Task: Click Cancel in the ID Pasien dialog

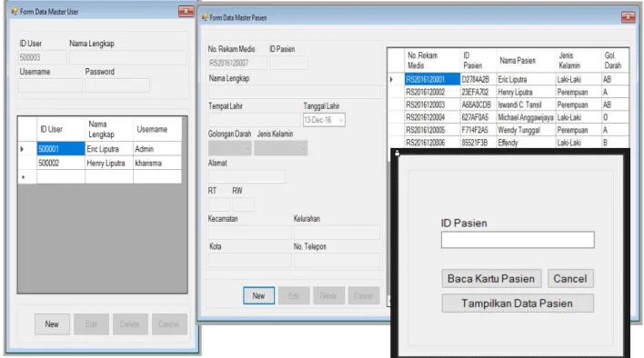Action: click(570, 279)
